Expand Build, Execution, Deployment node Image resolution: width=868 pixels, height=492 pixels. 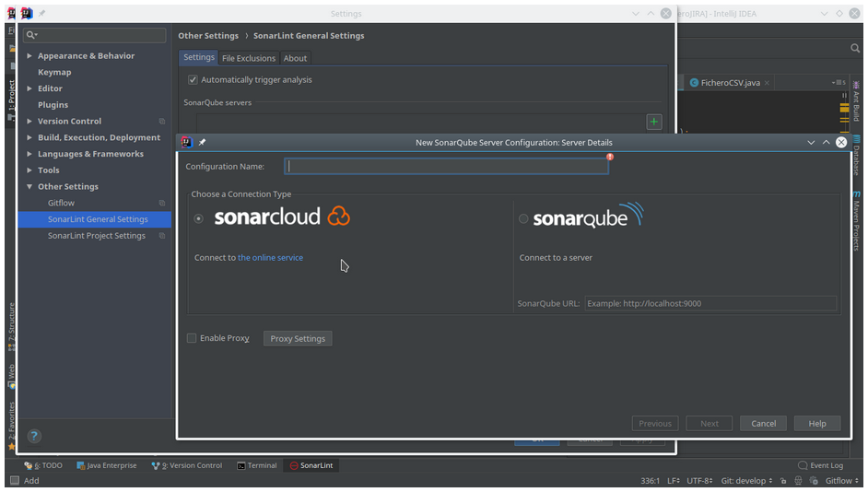click(29, 137)
